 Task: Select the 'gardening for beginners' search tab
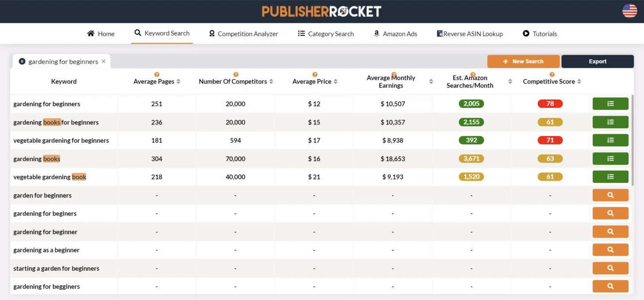[x=61, y=61]
